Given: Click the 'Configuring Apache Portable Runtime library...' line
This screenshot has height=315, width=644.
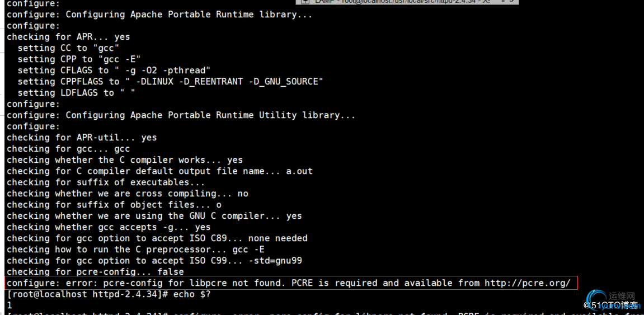Looking at the screenshot, I should click(x=159, y=15).
